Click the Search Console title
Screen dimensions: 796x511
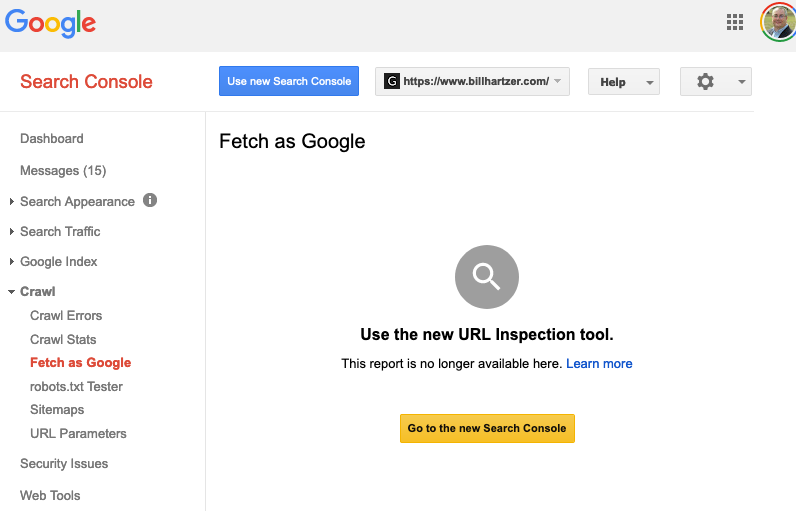[x=86, y=82]
